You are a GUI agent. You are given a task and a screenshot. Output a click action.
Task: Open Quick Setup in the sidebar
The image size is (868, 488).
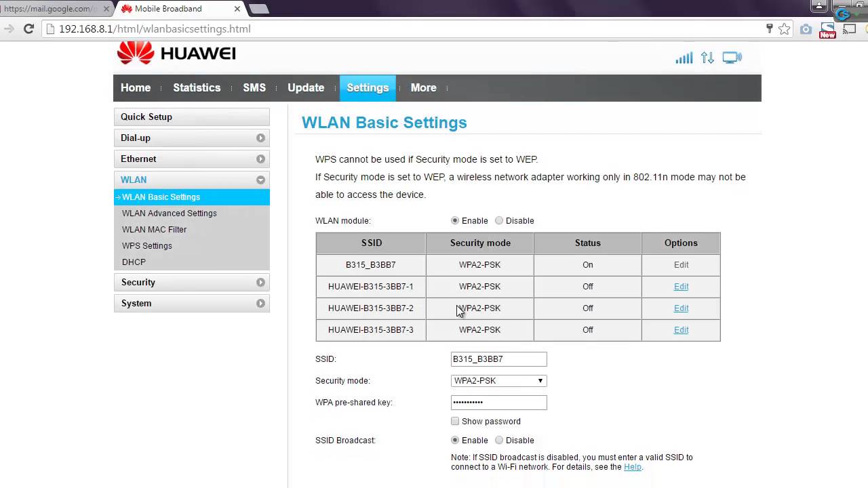[191, 117]
